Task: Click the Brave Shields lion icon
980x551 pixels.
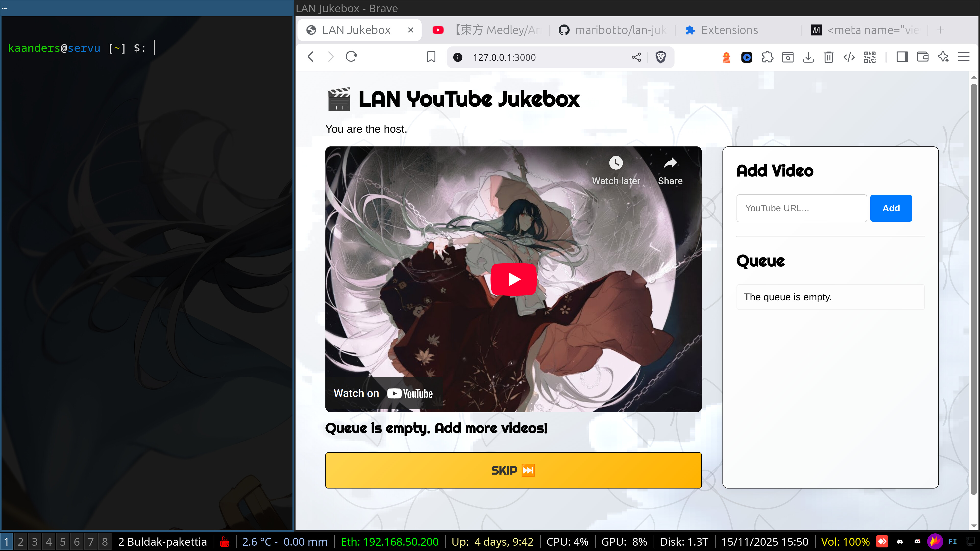Action: pos(660,57)
